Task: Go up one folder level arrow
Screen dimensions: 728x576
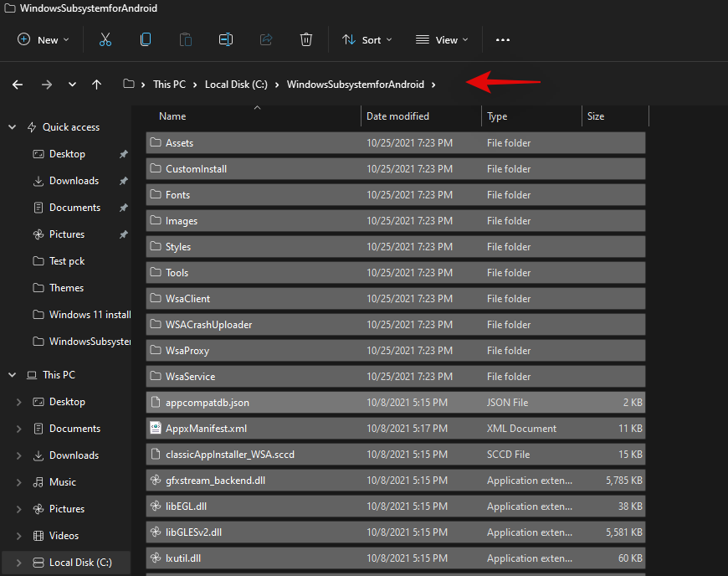Action: [x=97, y=85]
